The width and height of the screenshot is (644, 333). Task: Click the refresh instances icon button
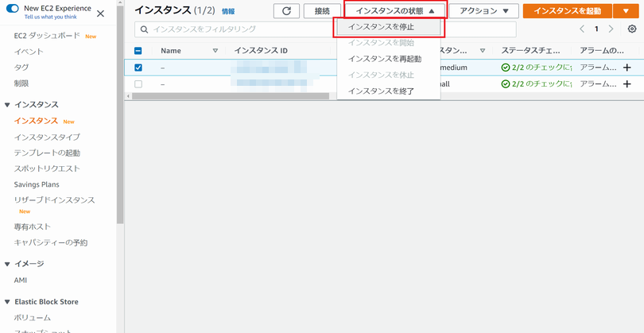(x=287, y=11)
